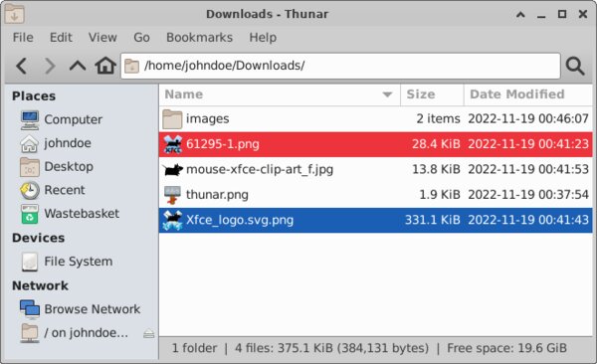This screenshot has height=364, width=597.
Task: Click the File System drive icon
Action: pos(29,262)
